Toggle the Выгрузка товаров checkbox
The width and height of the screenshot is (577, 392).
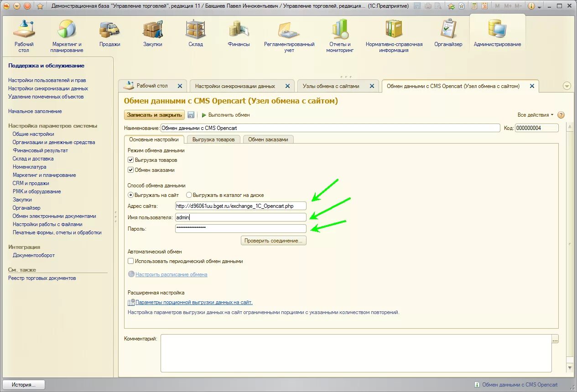click(131, 160)
